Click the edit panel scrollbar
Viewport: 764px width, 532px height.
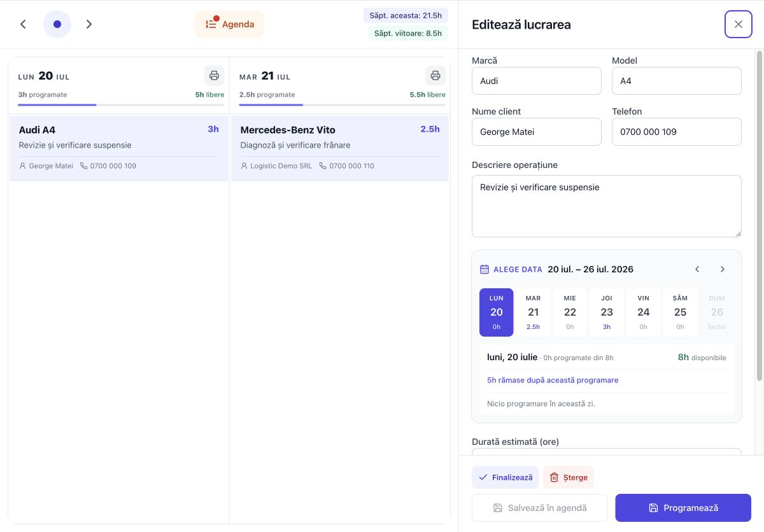coord(759,216)
